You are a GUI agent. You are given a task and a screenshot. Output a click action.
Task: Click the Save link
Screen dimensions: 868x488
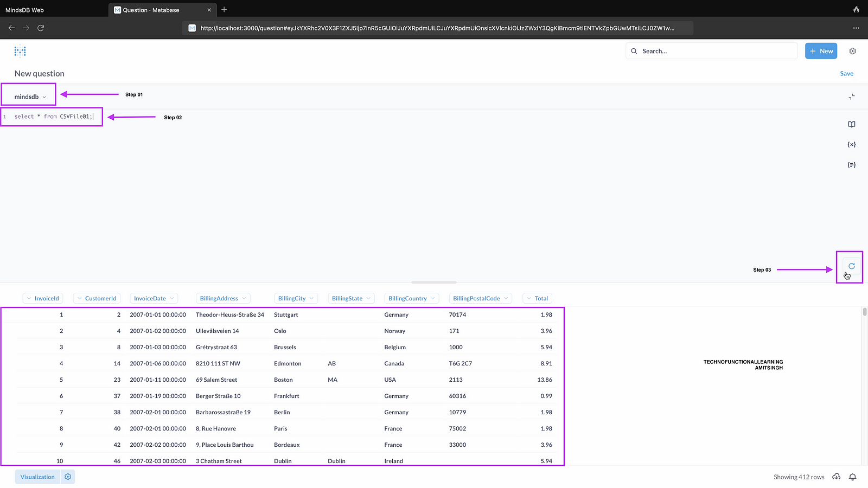pos(846,74)
